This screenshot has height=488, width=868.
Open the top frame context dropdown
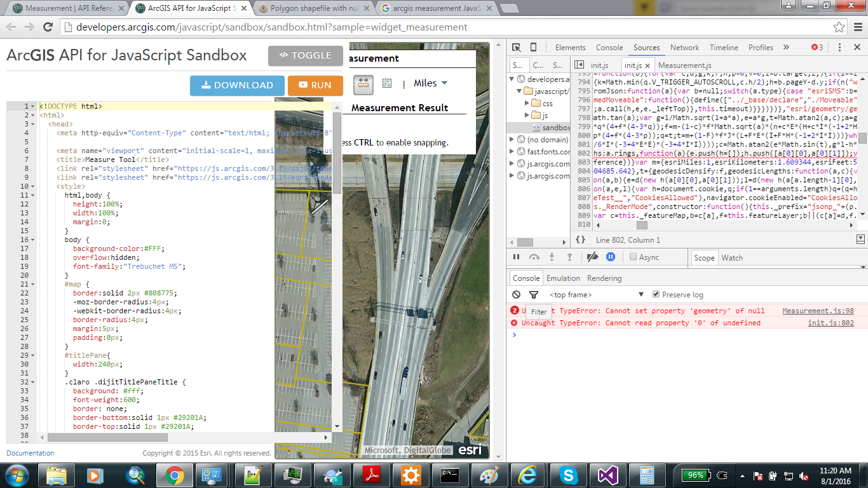point(597,295)
